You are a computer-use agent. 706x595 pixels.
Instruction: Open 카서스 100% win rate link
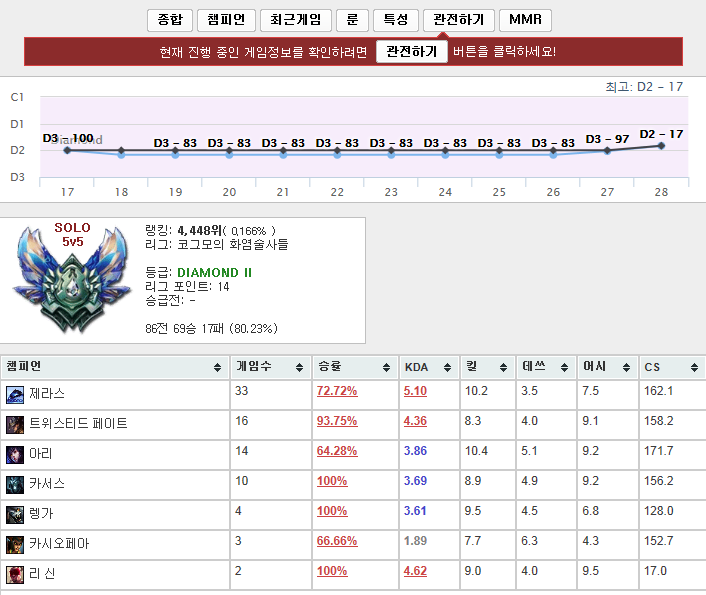(332, 481)
